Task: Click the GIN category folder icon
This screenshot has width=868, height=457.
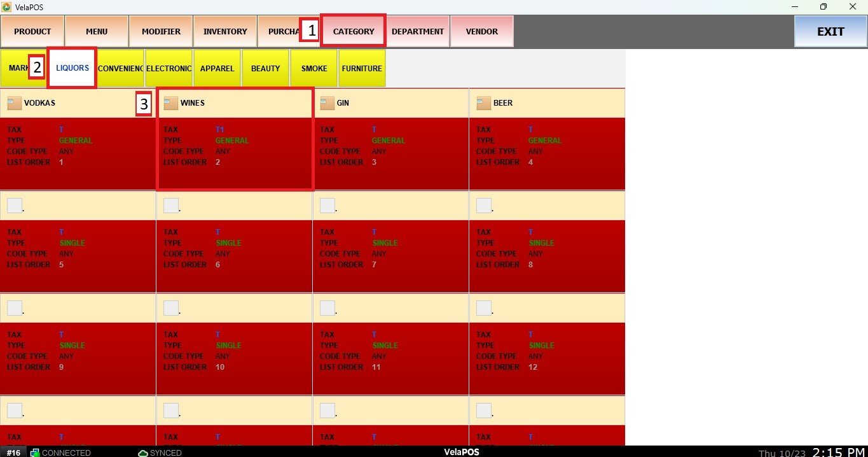Action: (x=327, y=103)
